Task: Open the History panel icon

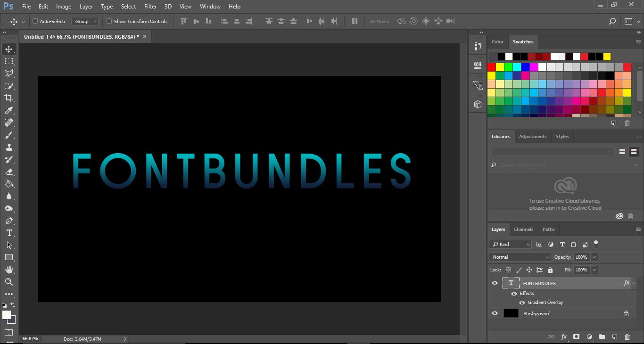Action: (x=478, y=46)
